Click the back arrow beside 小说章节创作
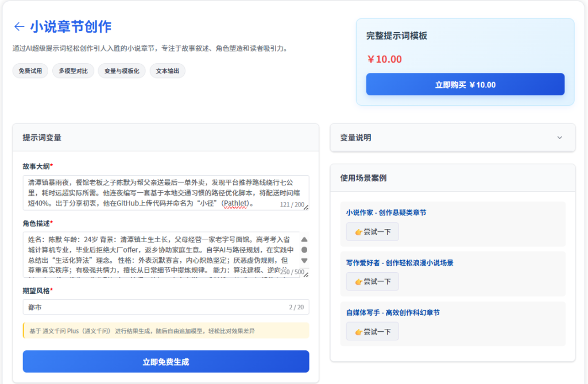 click(x=19, y=26)
